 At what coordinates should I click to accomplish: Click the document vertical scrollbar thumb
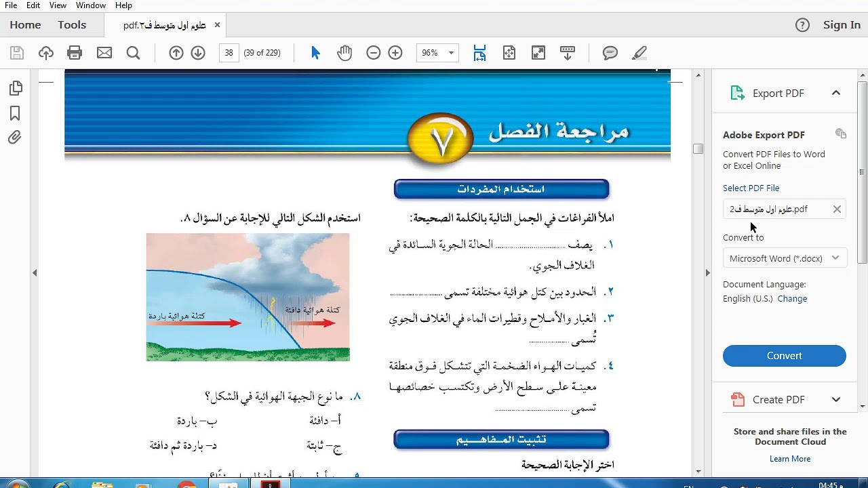click(698, 149)
